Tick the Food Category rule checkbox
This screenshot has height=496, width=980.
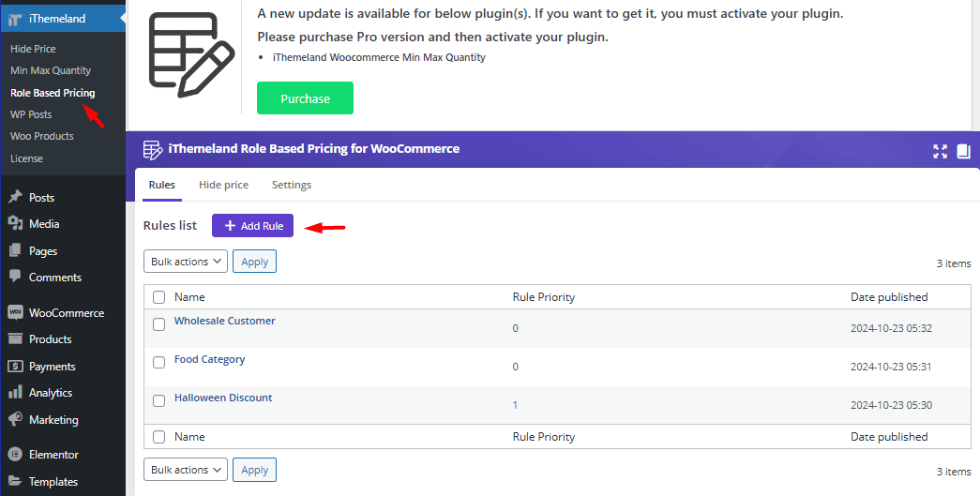(x=159, y=363)
